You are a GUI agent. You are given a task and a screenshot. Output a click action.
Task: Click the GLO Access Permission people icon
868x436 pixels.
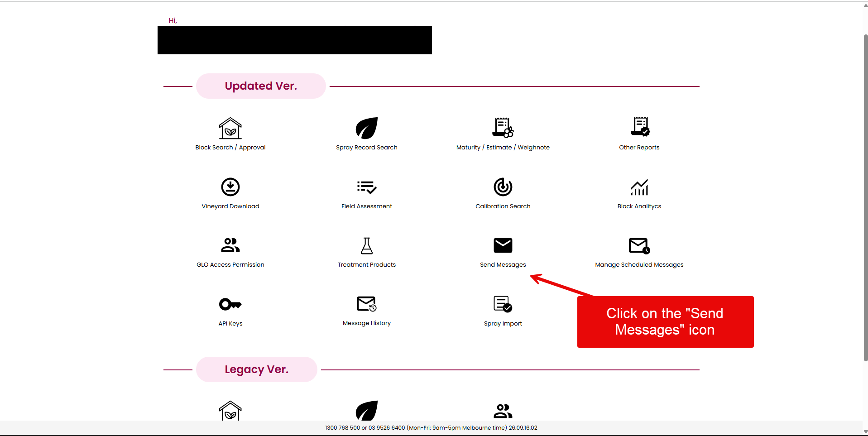click(x=230, y=245)
